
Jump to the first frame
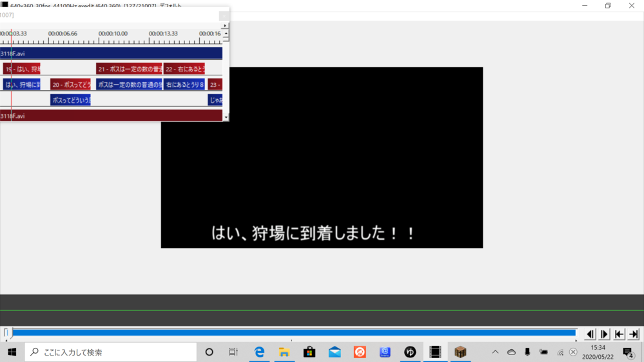[x=620, y=334]
